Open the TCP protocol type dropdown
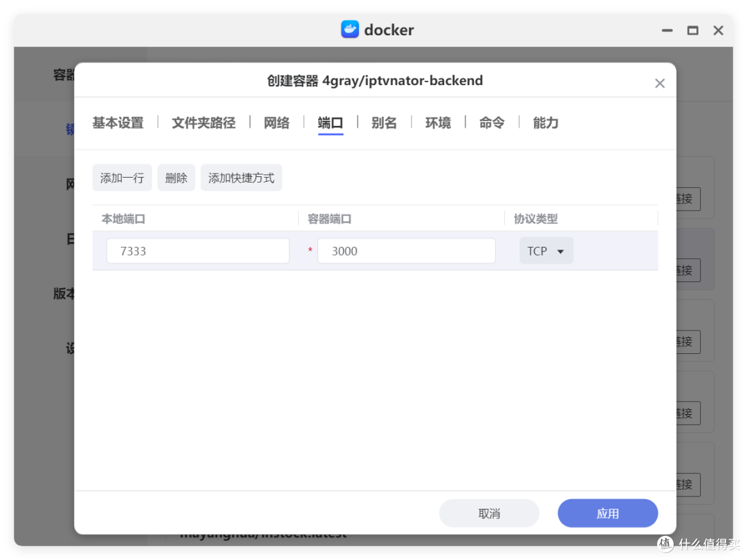Viewport: 747px width, 560px height. (x=546, y=251)
